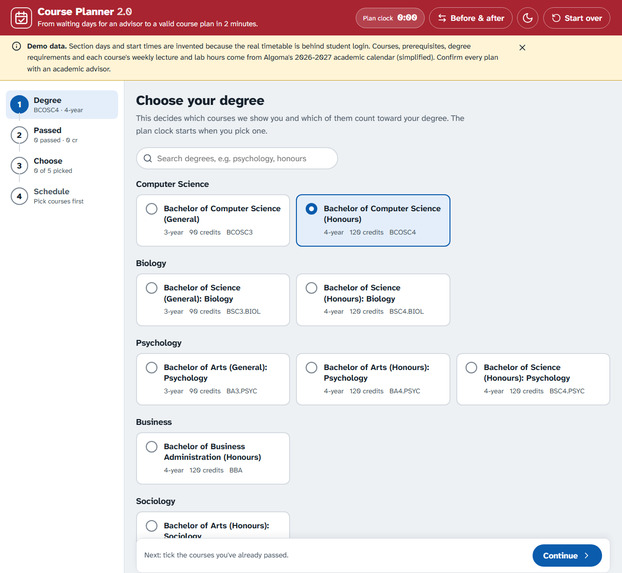Select Bachelor of Arts (General): Psychology
Screen dimensions: 622x573
click(213, 379)
